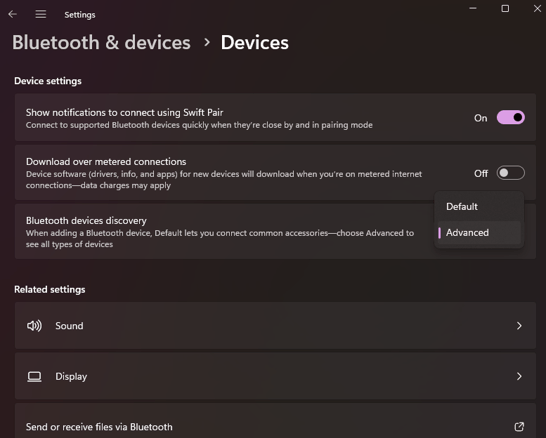The height and width of the screenshot is (438, 546).
Task: Go to Bluetooth & devices breadcrumb
Action: pyautogui.click(x=101, y=42)
